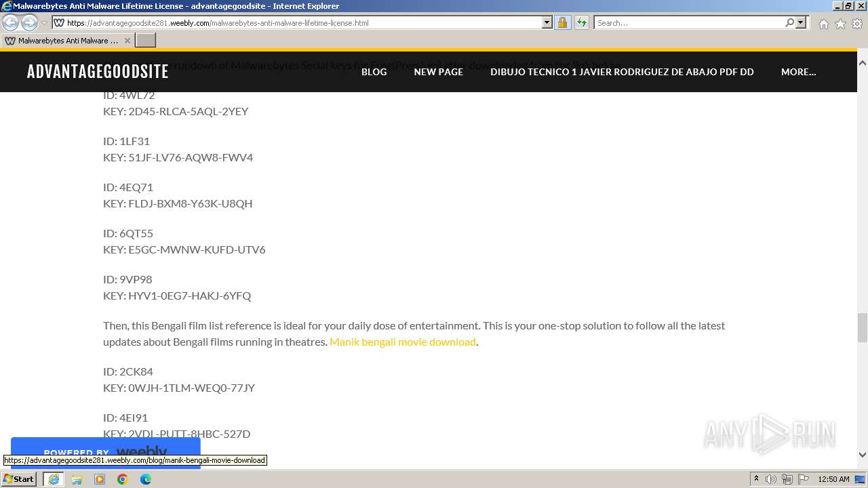Viewport: 868px width, 488px height.
Task: Open DIBUJO TECNICO 1 JAVIER RODRIGUEZ menu item
Action: (622, 71)
